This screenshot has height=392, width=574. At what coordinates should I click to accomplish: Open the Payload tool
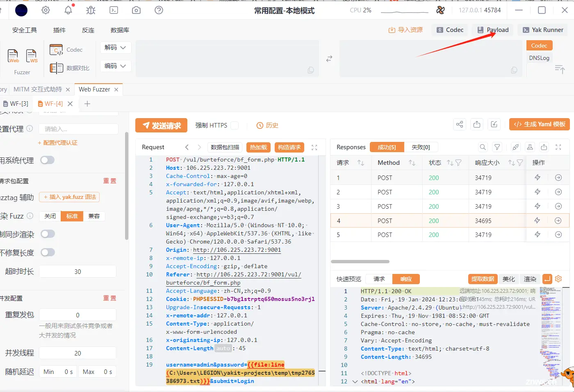coord(493,30)
